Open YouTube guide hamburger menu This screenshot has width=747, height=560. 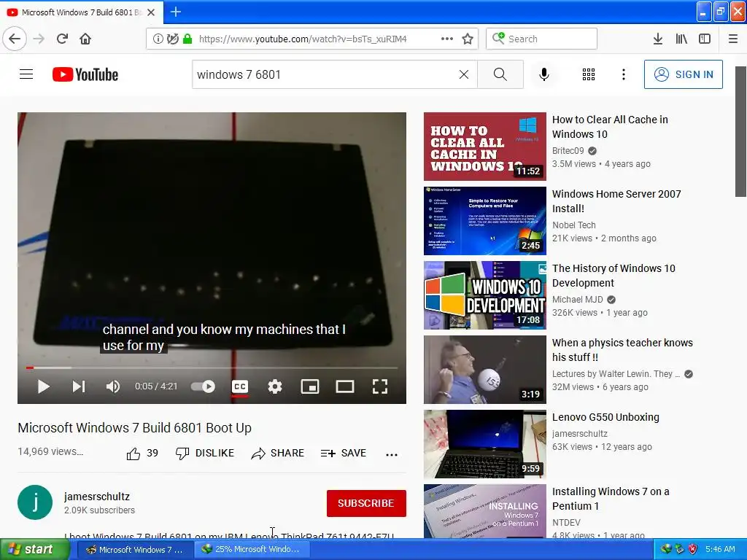[26, 74]
